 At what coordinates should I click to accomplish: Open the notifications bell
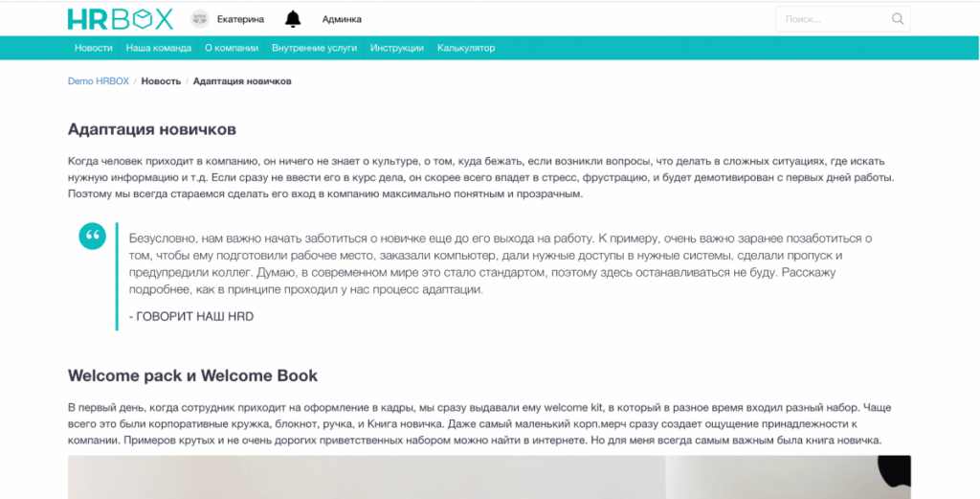(x=293, y=19)
